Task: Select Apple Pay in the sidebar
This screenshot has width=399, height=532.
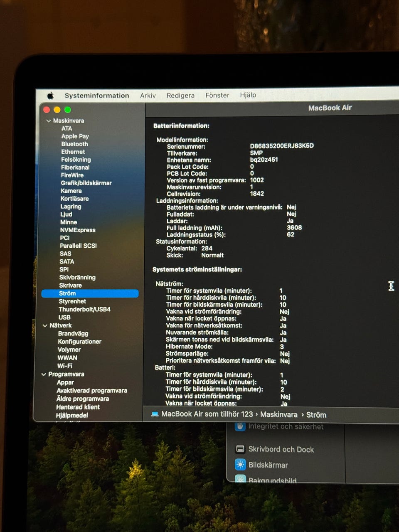Action: coord(75,136)
